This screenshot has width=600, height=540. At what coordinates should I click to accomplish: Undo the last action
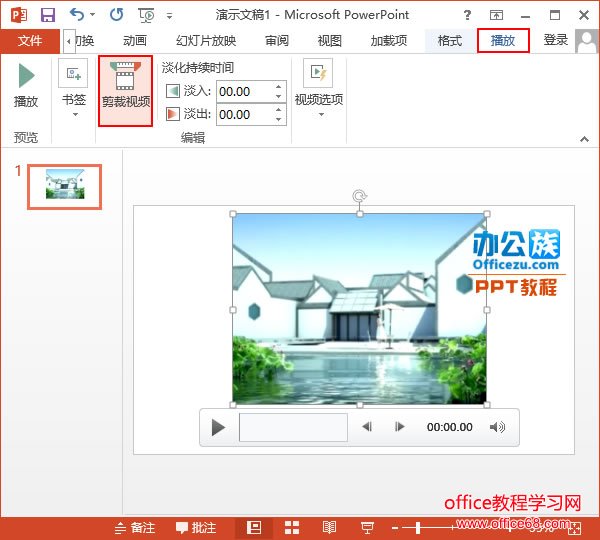point(77,15)
